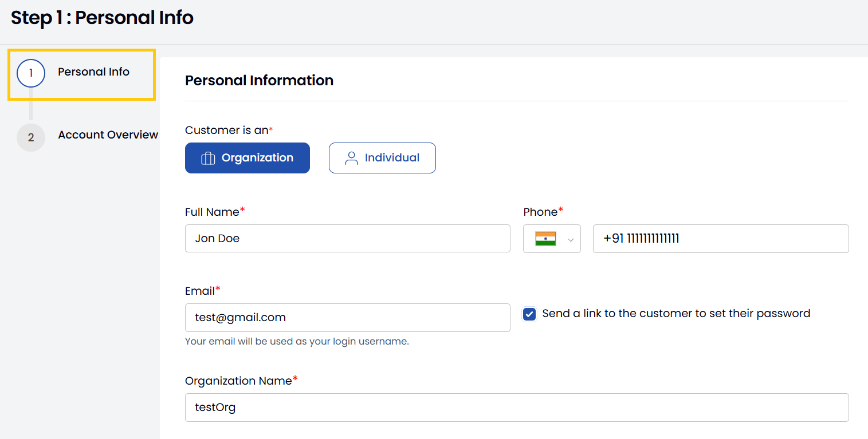Select the Organization customer type
868x439 pixels.
click(248, 158)
